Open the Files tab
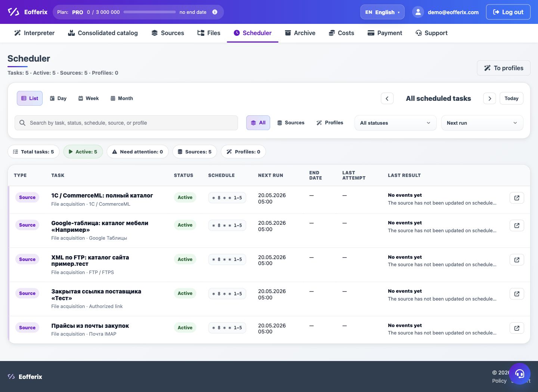Image resolution: width=538 pixels, height=392 pixels. 209,33
